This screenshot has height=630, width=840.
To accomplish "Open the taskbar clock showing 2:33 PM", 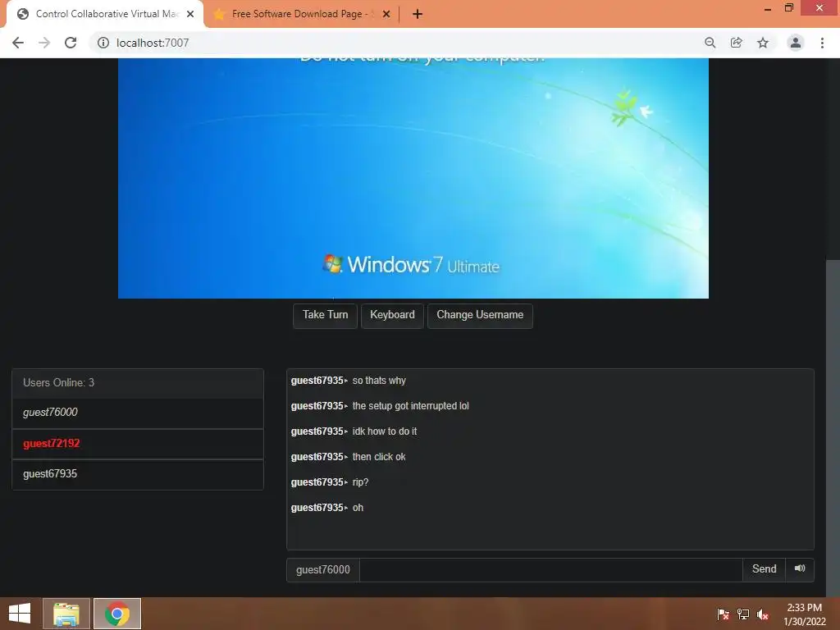I will pyautogui.click(x=804, y=614).
